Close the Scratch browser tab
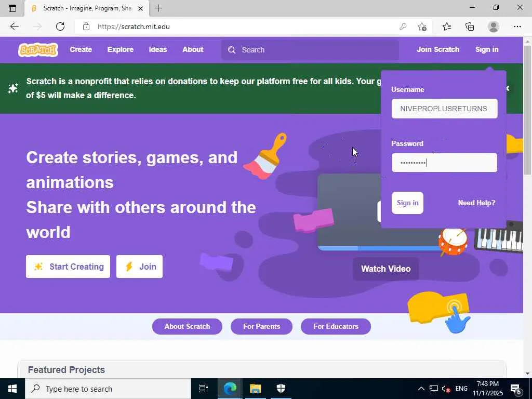 point(140,8)
